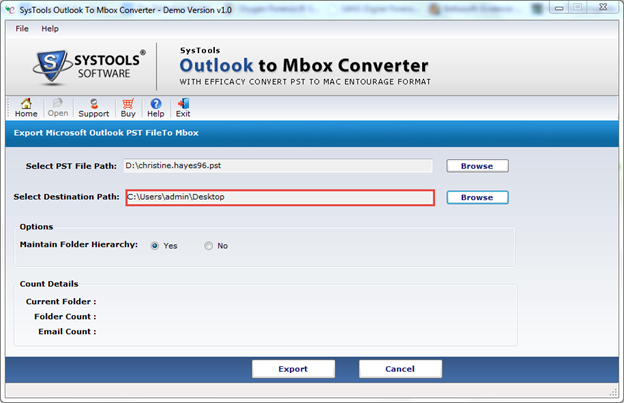Click the PST file path field
Screen dimensions: 624x403
pos(278,165)
